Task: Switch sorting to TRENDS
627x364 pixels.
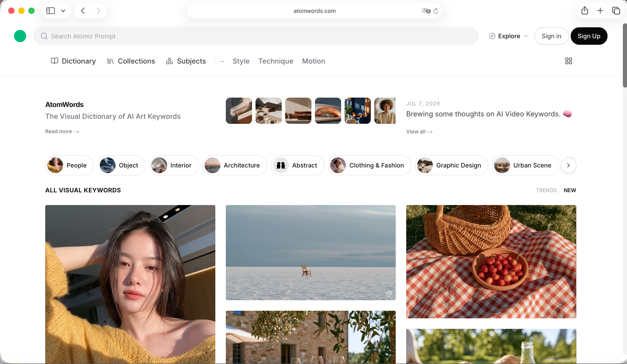Action: coord(546,190)
